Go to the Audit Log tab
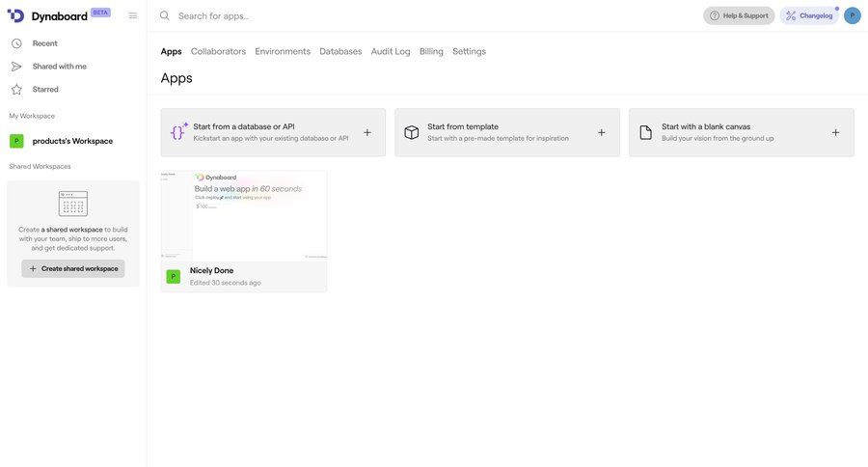Viewport: 868px width, 467px height. (x=391, y=51)
